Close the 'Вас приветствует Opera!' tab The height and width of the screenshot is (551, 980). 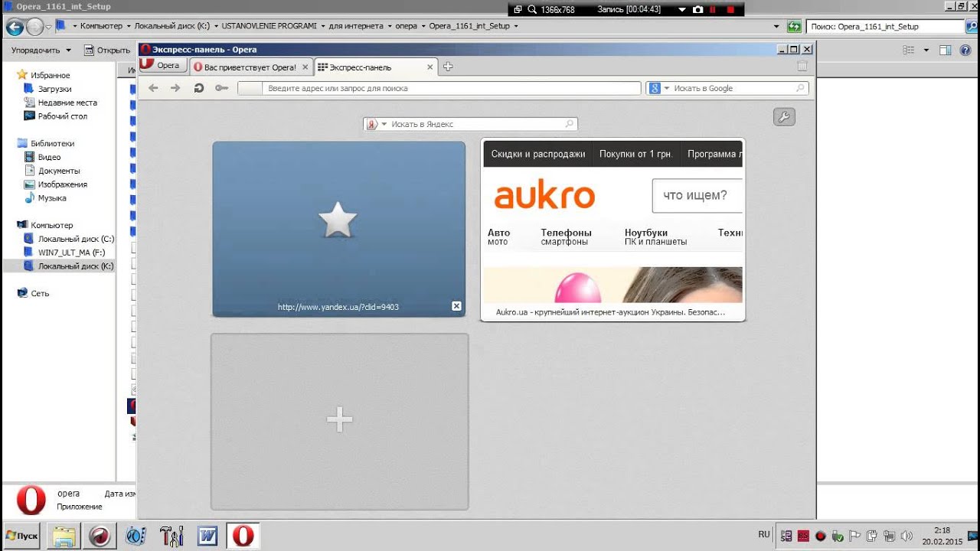pyautogui.click(x=305, y=67)
